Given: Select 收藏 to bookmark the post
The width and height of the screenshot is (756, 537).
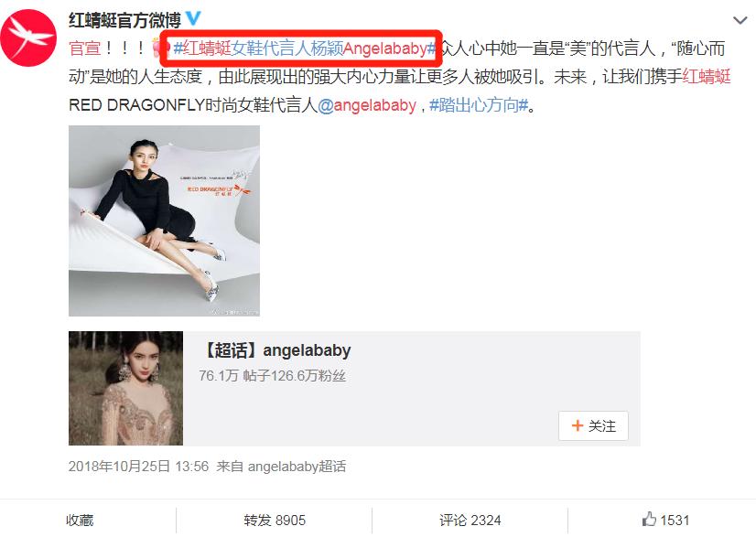Looking at the screenshot, I should pos(80,521).
